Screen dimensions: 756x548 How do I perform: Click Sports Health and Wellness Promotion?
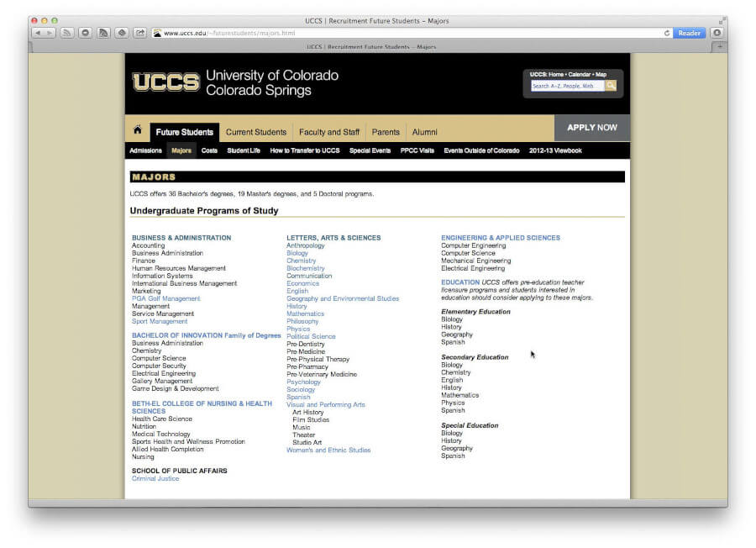(x=188, y=442)
